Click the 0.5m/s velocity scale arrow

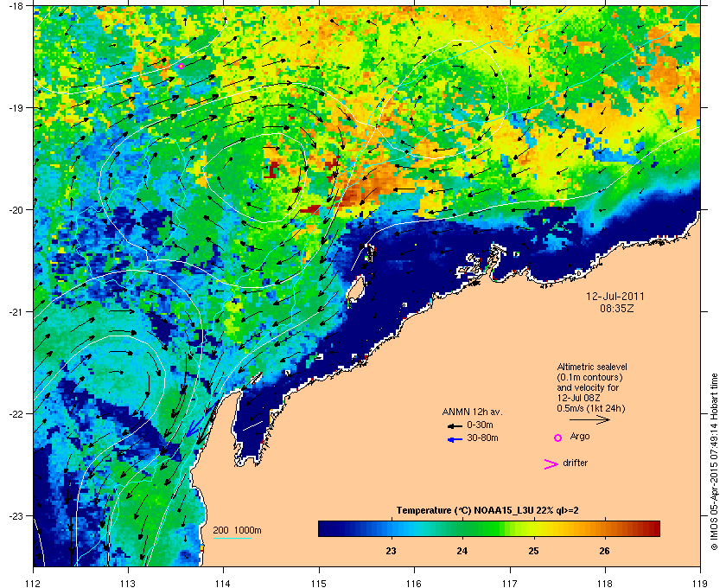[589, 420]
